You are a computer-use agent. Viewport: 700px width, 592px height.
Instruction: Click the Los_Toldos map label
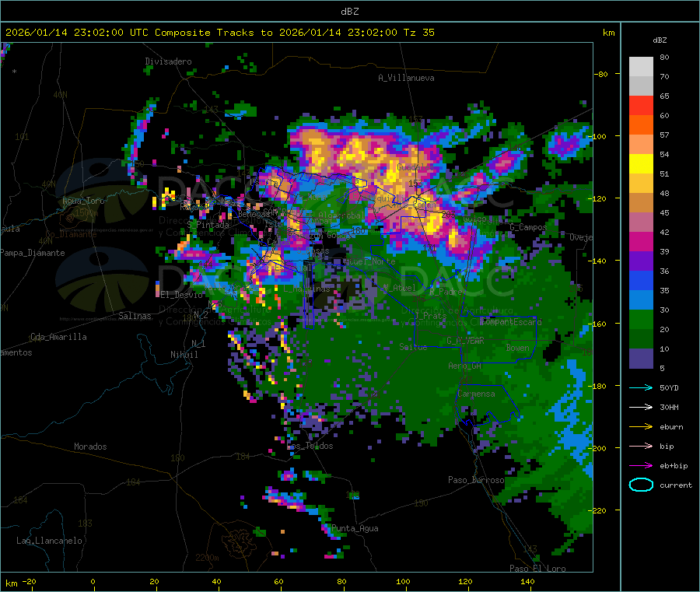[310, 446]
